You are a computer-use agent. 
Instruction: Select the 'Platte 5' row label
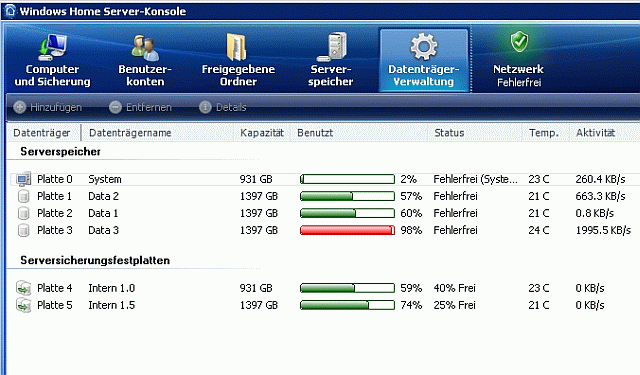coord(55,305)
